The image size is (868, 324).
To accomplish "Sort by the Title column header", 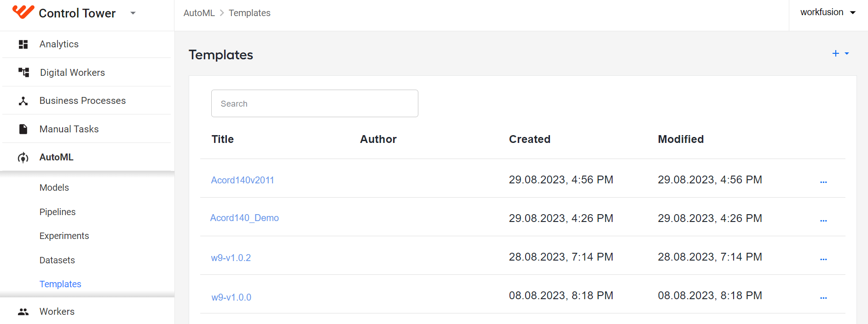I will click(x=223, y=139).
